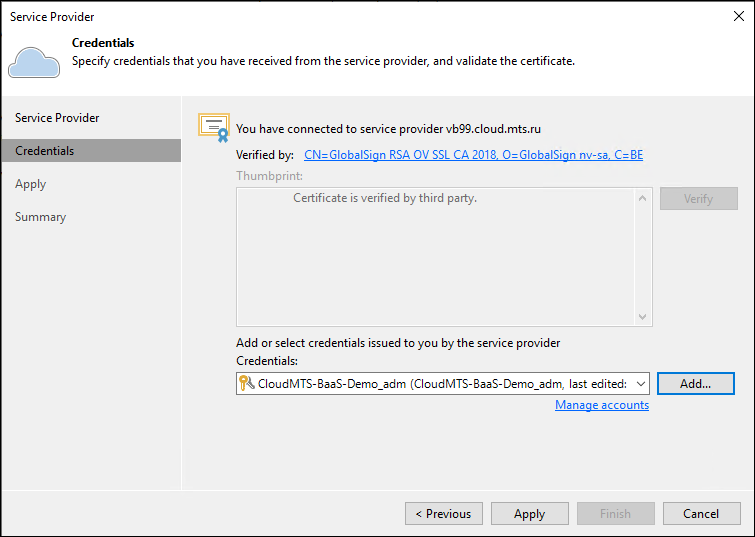
Task: Click the certificate icon beside connection message
Action: pyautogui.click(x=213, y=128)
